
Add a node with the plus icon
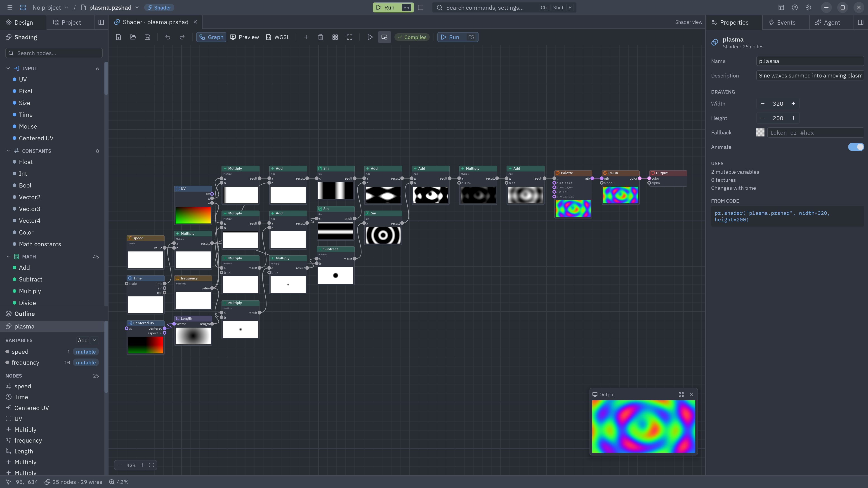[306, 37]
